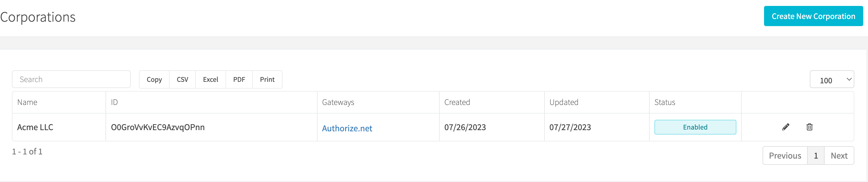Viewport: 868px width, 182px height.
Task: Print the corporations table
Action: point(267,79)
